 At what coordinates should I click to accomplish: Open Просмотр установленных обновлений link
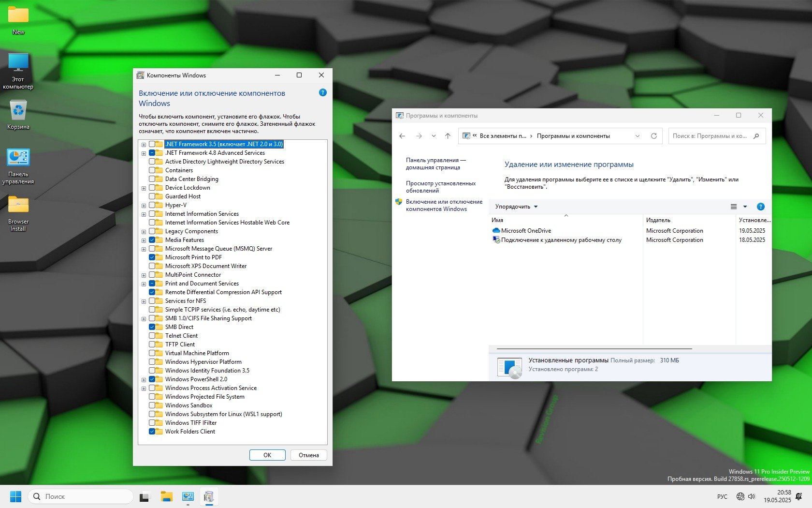440,187
